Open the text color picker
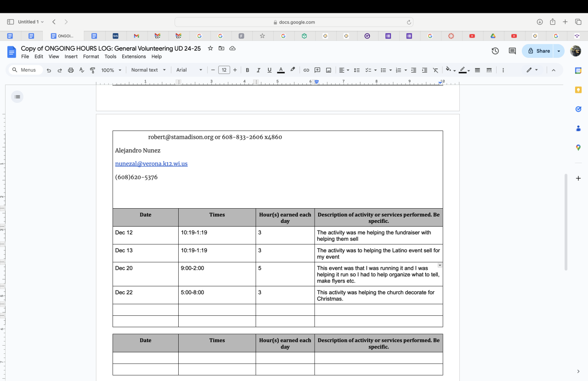The height and width of the screenshot is (381, 588). [x=281, y=70]
